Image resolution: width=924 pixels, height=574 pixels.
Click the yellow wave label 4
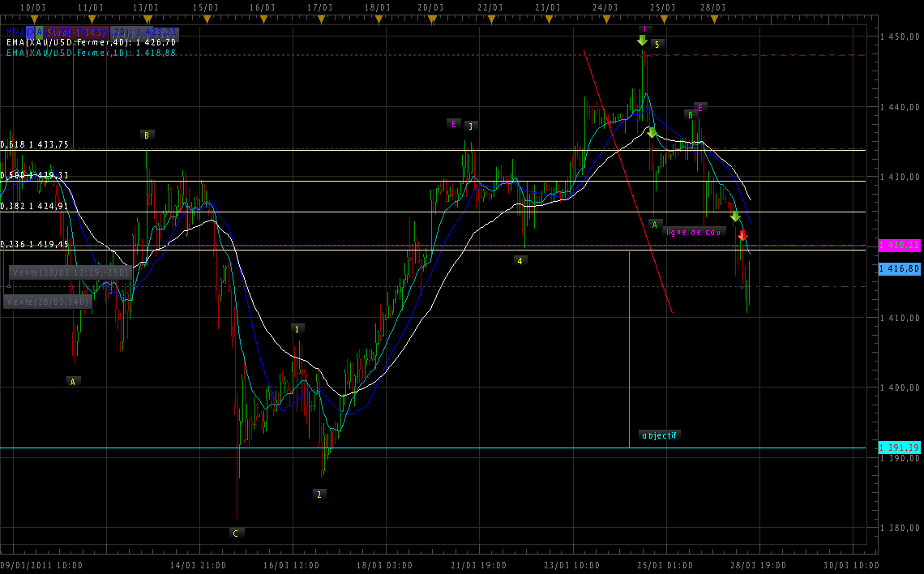[520, 260]
